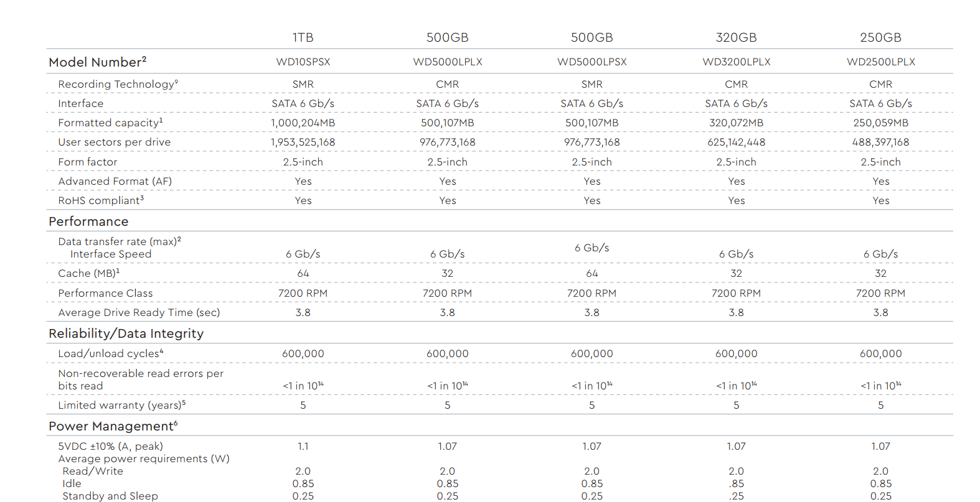Click the Power Management section heading
Viewport: 980px width, 502px height.
click(x=113, y=426)
